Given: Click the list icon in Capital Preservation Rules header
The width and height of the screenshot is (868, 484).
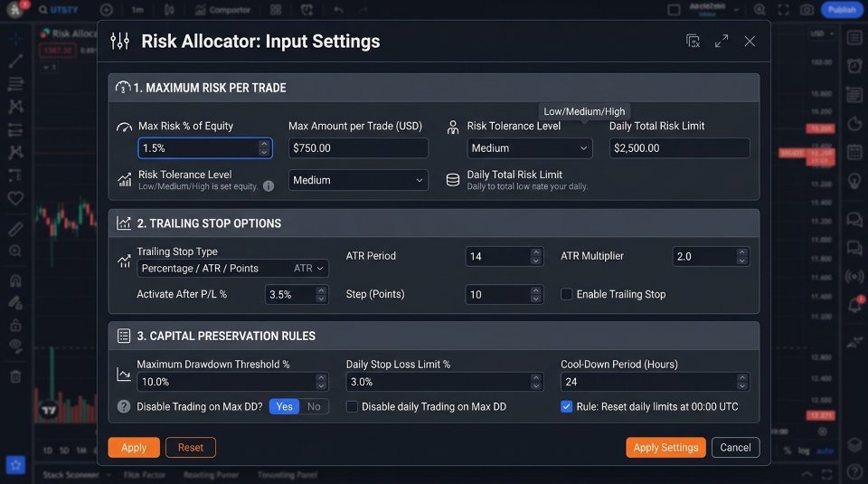Looking at the screenshot, I should coord(124,336).
